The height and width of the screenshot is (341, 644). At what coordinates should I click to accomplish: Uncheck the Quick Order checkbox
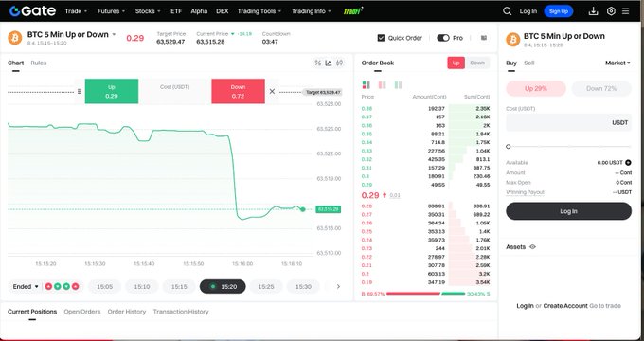(x=381, y=38)
